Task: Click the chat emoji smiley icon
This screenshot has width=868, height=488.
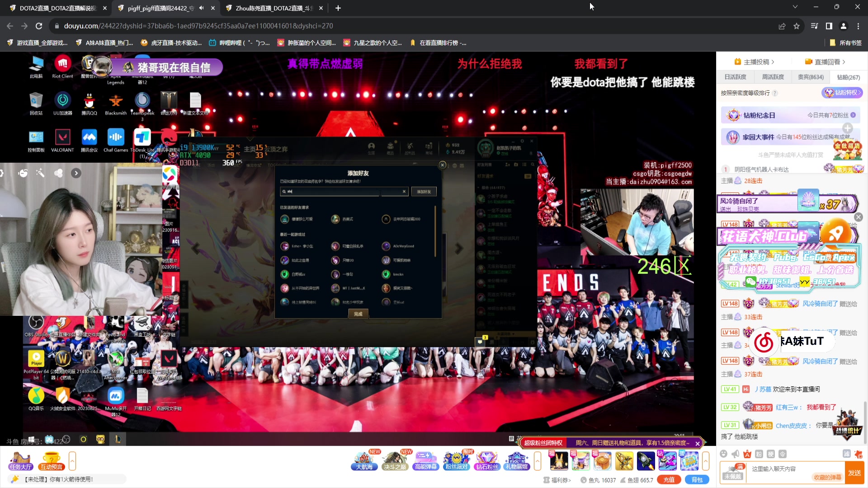Action: point(724,454)
